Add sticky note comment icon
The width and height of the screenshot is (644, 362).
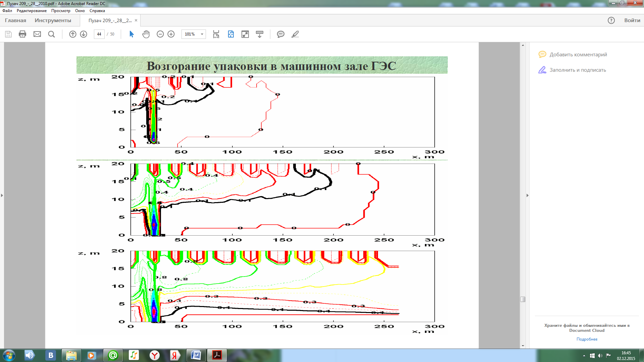[281, 34]
